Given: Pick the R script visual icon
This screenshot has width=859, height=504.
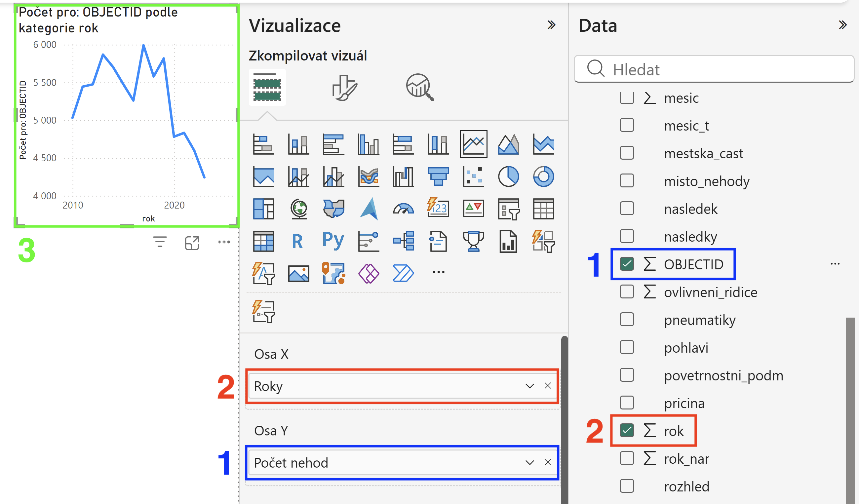Looking at the screenshot, I should click(x=297, y=242).
